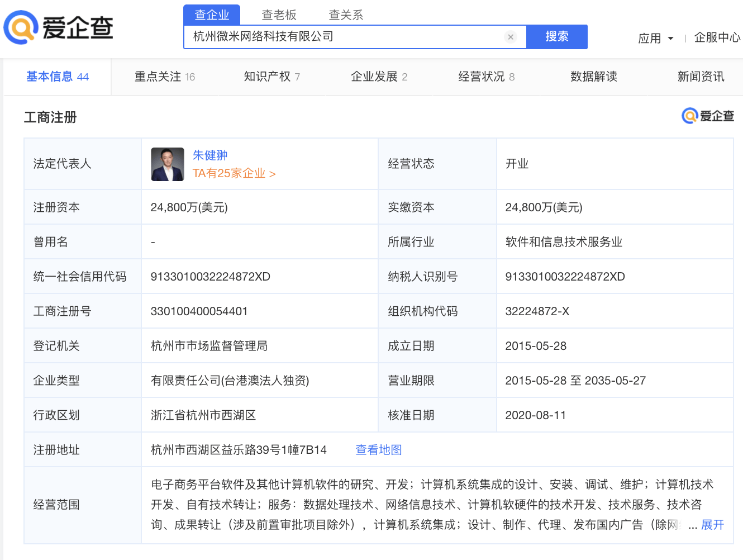743x560 pixels.
Task: Open the map via 查看地图 link
Action: pos(378,449)
